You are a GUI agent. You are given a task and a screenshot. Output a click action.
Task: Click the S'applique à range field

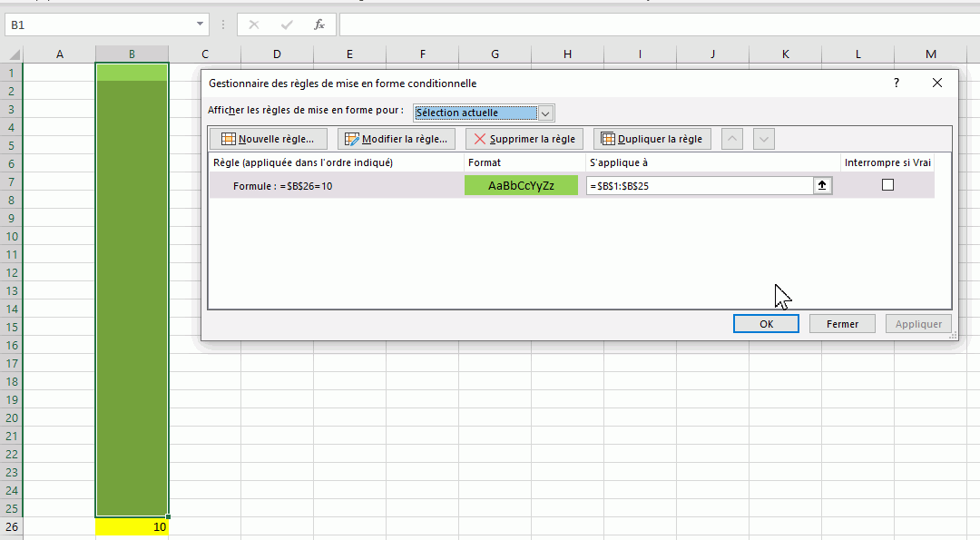point(699,185)
